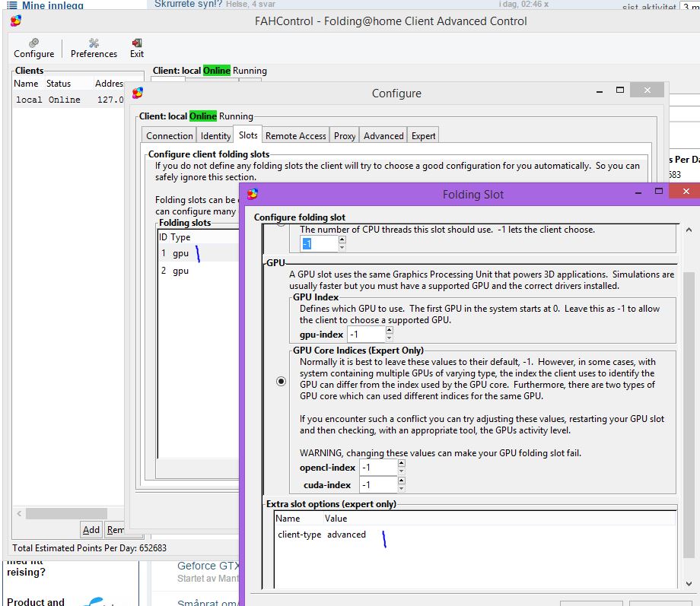This screenshot has width=700, height=606.
Task: Close the Configure window
Action: click(647, 90)
